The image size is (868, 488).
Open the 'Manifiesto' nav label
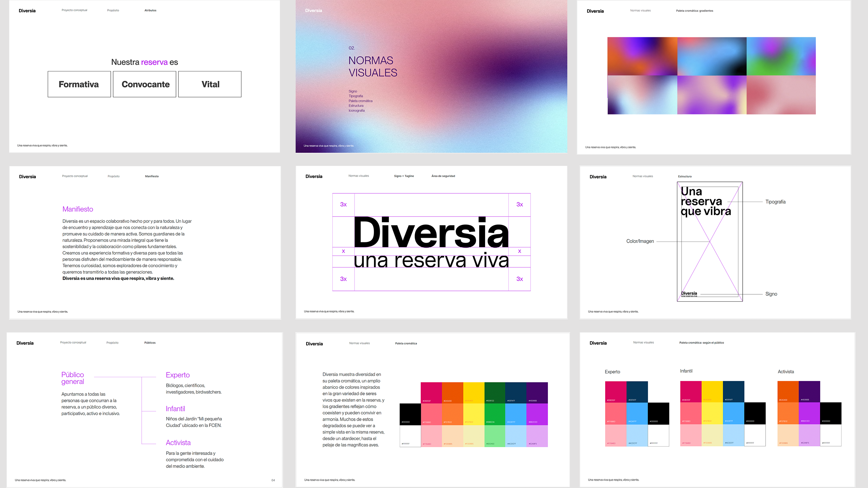(152, 176)
